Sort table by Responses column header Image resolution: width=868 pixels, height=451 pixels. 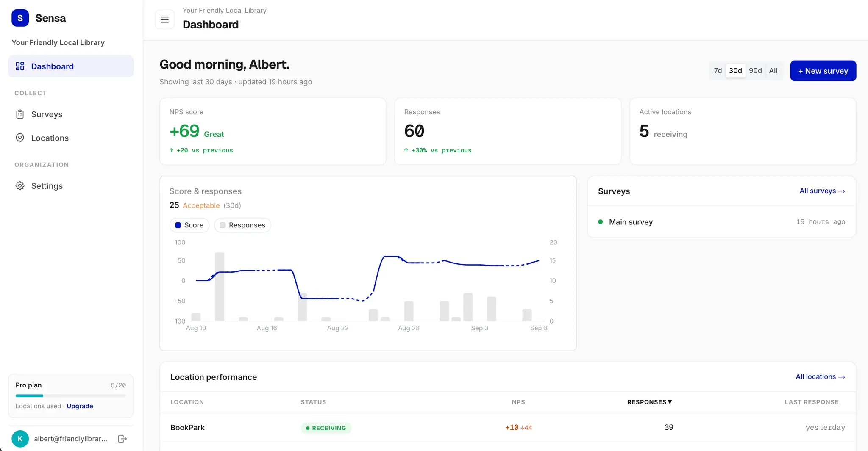(x=650, y=402)
